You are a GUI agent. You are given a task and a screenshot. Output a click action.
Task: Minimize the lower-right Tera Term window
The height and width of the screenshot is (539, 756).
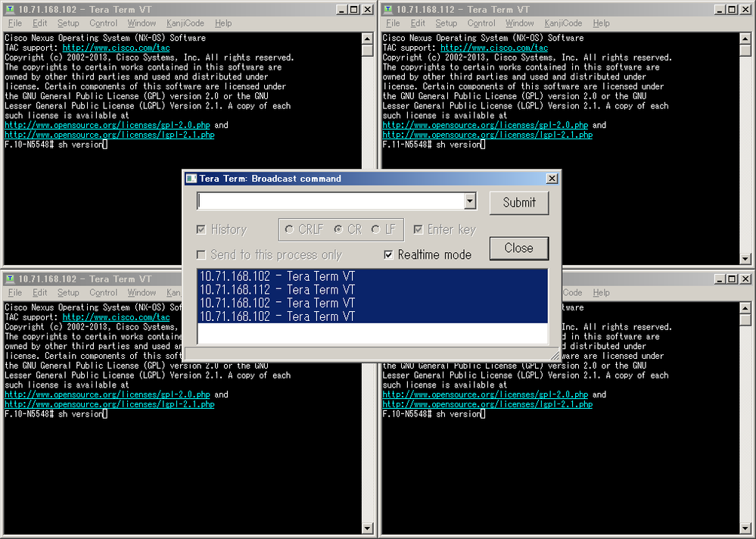pyautogui.click(x=720, y=279)
